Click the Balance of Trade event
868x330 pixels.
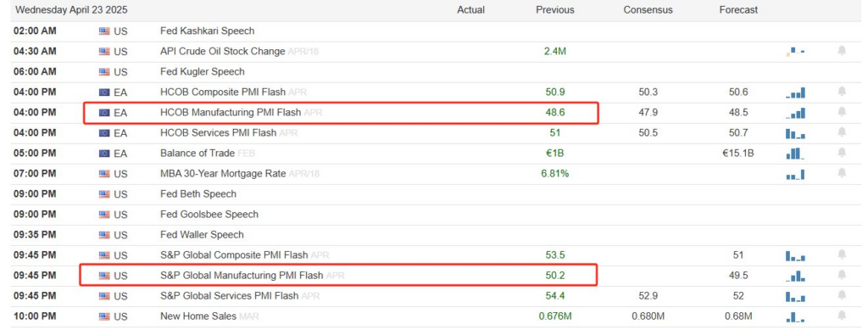[197, 154]
